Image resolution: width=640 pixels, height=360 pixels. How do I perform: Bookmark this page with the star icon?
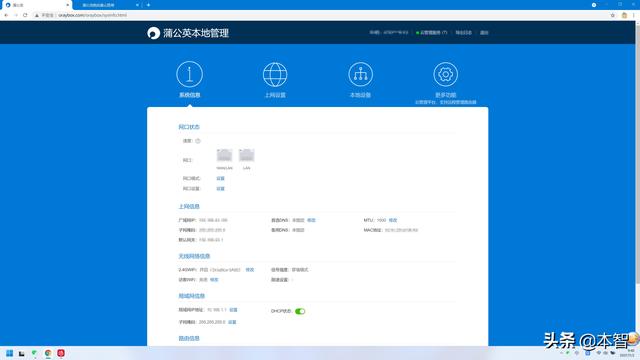pos(613,15)
